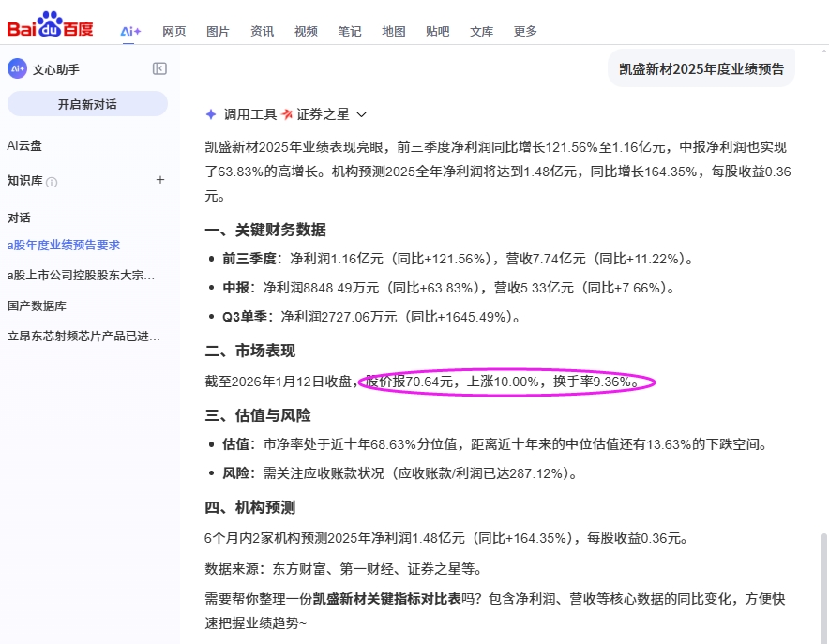Image resolution: width=829 pixels, height=644 pixels.
Task: Click the page vertical scrollbar thumb
Action: click(x=823, y=588)
